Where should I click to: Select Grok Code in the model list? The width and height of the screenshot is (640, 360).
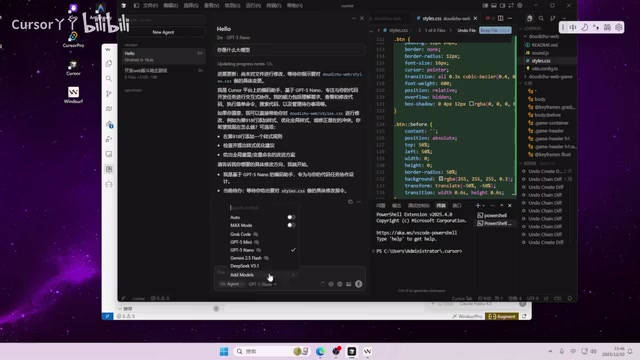pyautogui.click(x=263, y=234)
